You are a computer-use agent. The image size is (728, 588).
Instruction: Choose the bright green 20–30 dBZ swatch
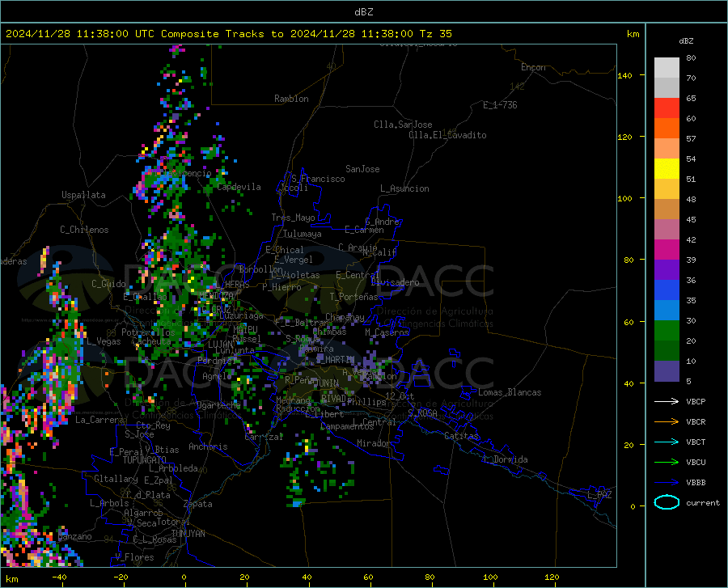[x=667, y=331]
